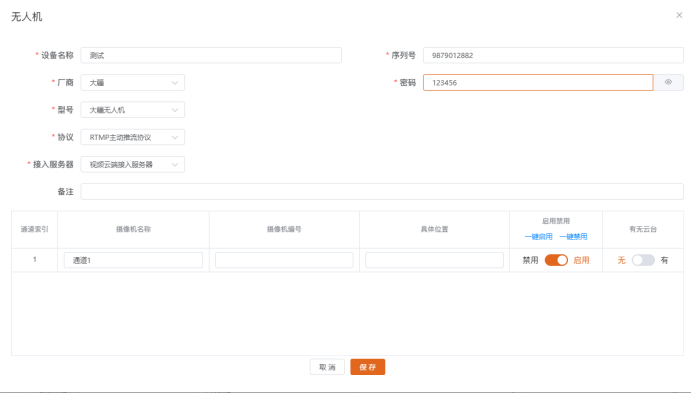The image size is (691, 393).
Task: Focus the 密码 input field
Action: (538, 82)
